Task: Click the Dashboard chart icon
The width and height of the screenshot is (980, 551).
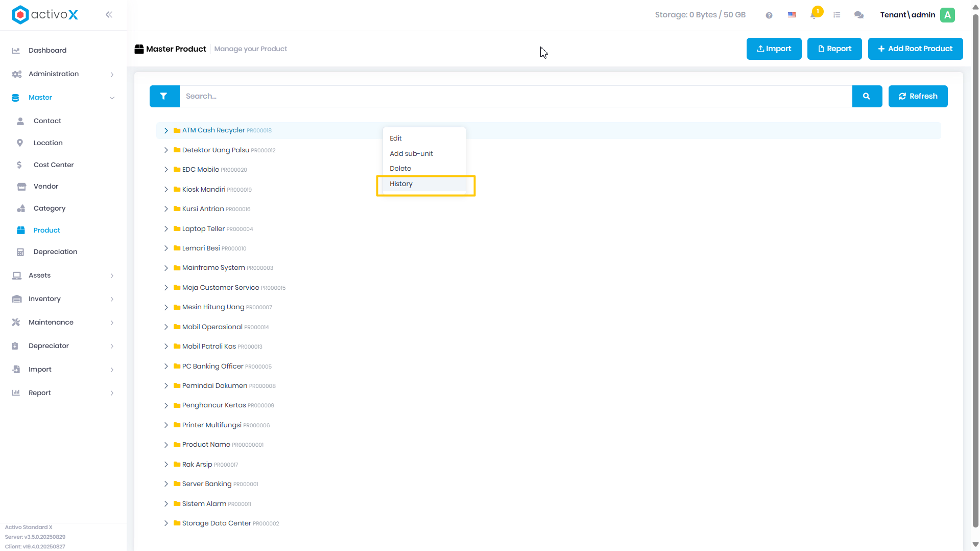Action: coord(16,51)
